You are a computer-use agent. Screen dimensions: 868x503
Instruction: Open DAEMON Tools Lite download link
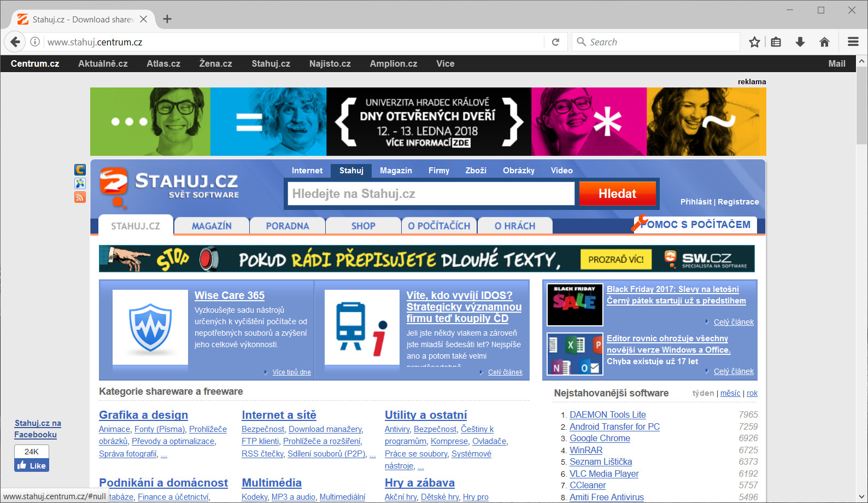pyautogui.click(x=608, y=415)
